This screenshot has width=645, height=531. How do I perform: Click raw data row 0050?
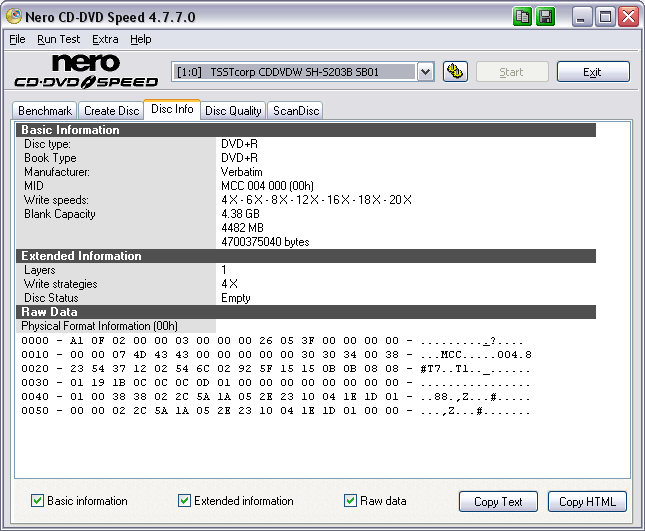[x=276, y=411]
